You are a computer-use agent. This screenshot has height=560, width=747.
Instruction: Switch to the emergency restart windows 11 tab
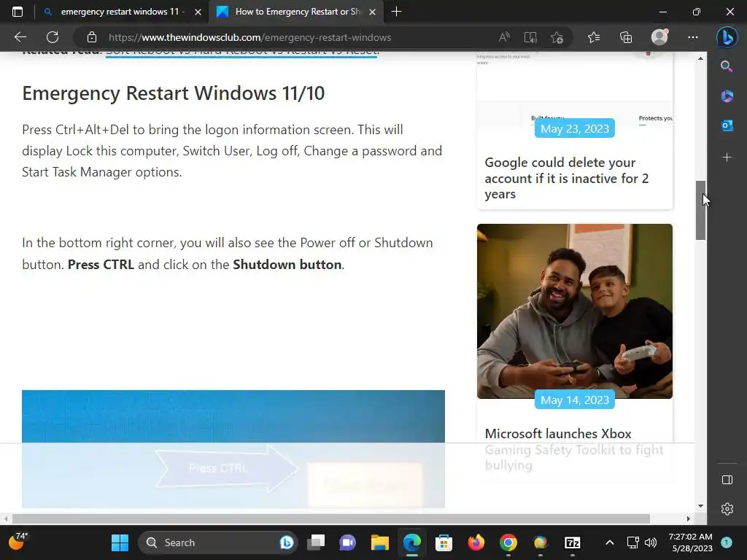[x=120, y=12]
